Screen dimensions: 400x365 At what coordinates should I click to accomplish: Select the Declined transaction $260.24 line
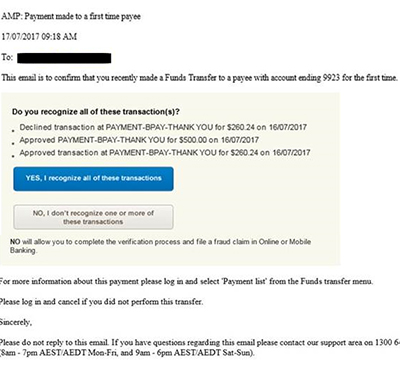163,127
